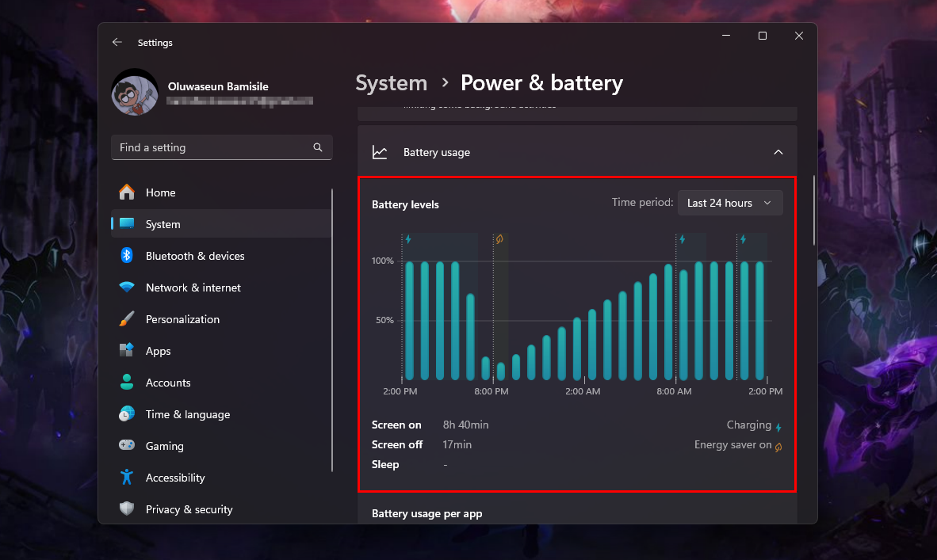Open Network & internet settings
The width and height of the screenshot is (937, 560).
coord(222,288)
